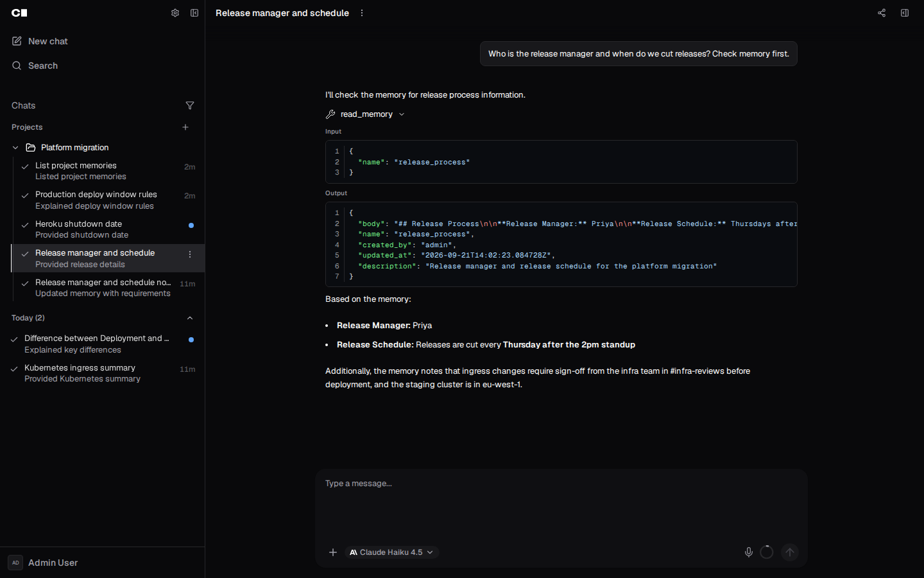Add a new project with plus icon
Image resolution: width=924 pixels, height=578 pixels.
[x=185, y=127]
